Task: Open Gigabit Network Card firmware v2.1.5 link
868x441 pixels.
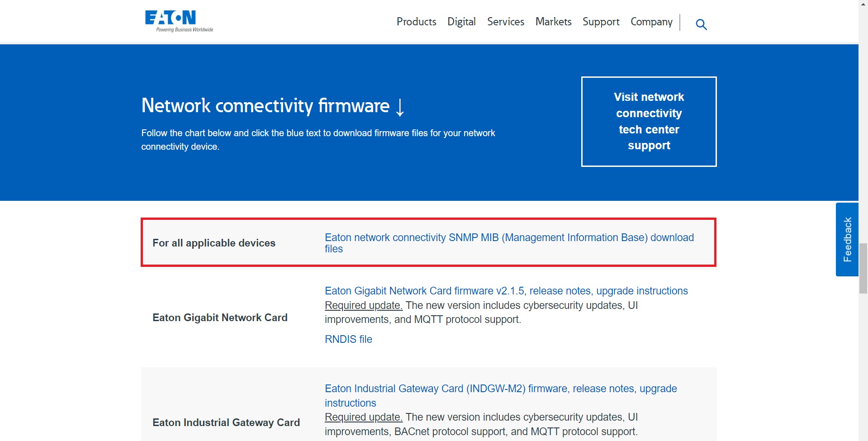Action: point(506,291)
